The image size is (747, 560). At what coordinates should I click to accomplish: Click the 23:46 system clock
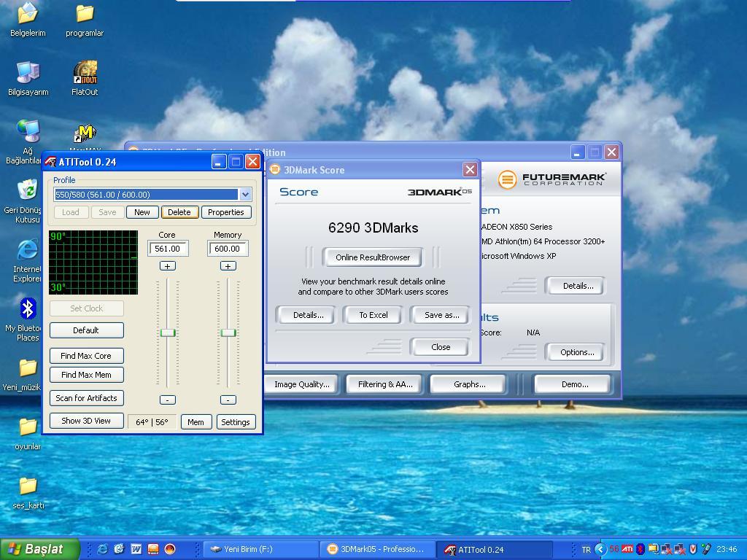click(x=727, y=550)
